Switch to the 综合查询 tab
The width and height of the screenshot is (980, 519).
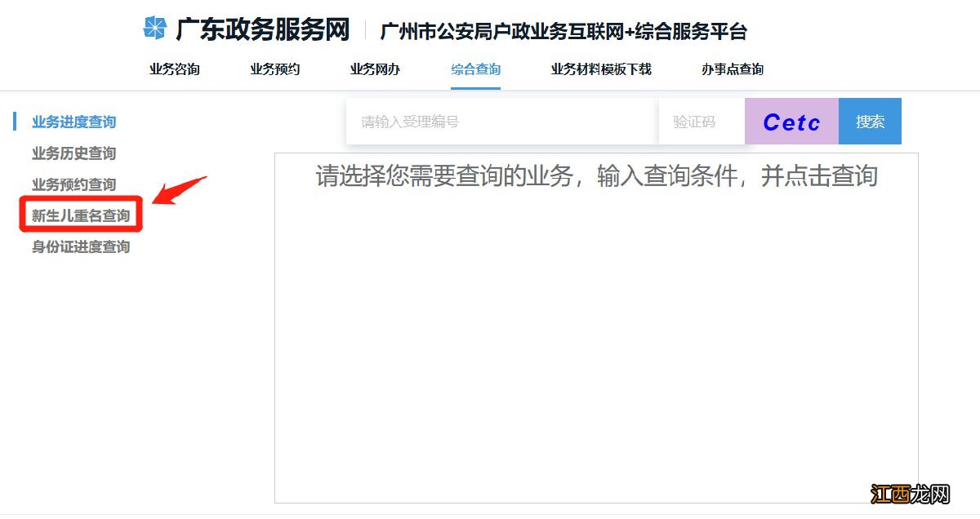click(475, 69)
